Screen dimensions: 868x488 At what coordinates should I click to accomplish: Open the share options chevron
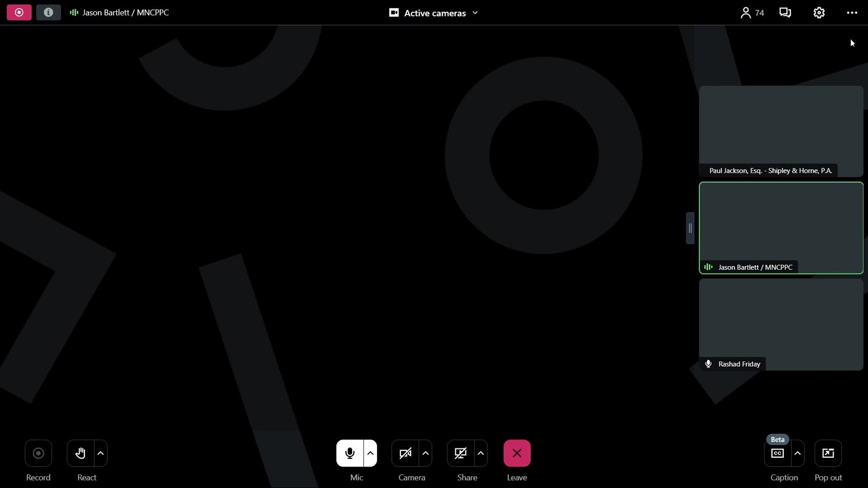coord(481,453)
